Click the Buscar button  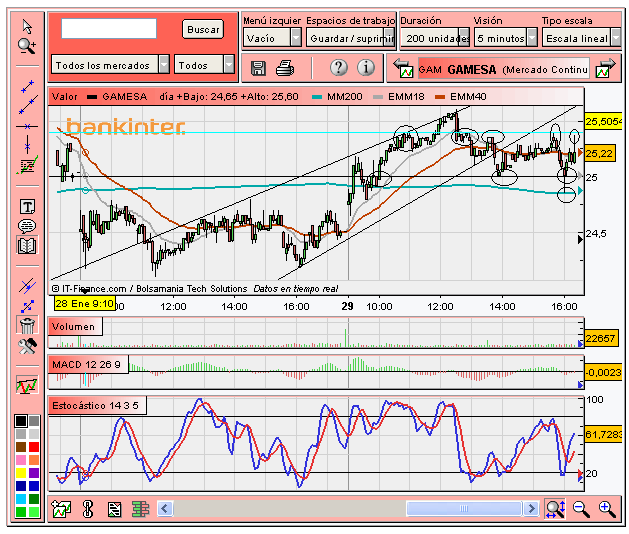(x=203, y=29)
